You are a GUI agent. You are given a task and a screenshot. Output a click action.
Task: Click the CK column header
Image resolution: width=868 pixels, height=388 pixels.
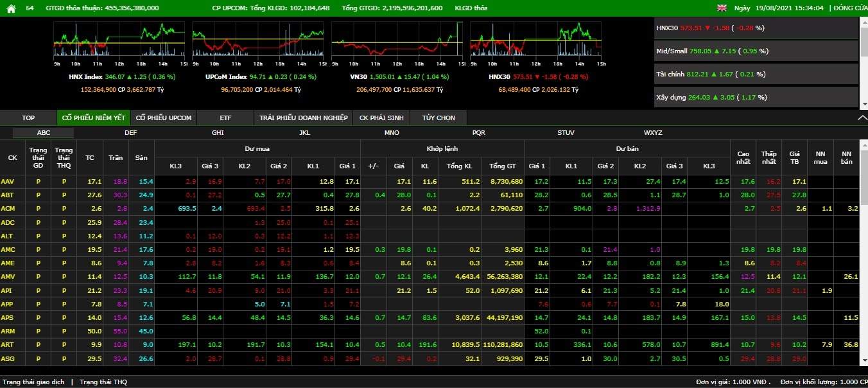(13, 157)
